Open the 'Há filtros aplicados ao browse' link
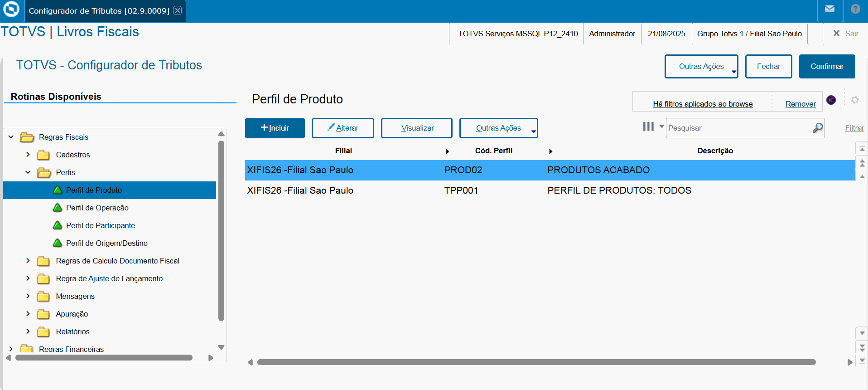 pyautogui.click(x=703, y=104)
